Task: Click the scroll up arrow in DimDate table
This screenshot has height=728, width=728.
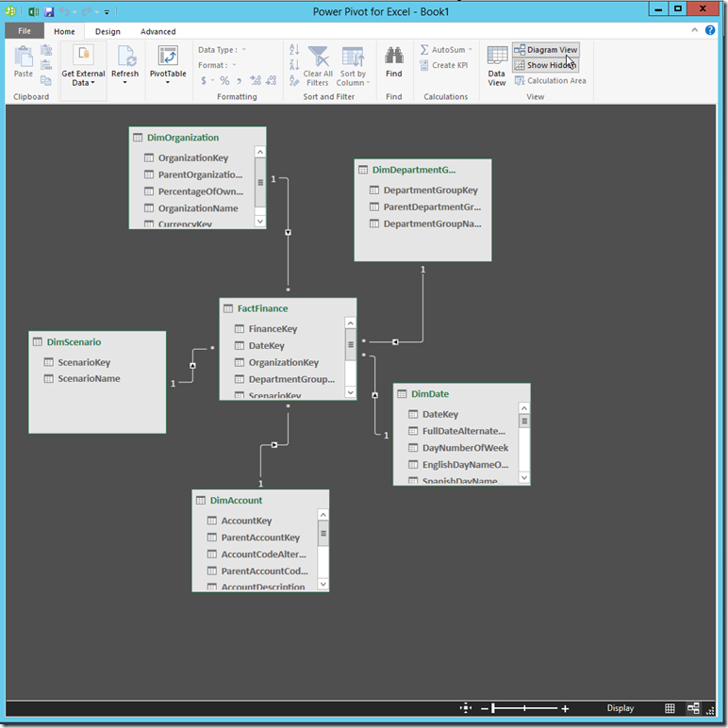Action: pos(524,408)
